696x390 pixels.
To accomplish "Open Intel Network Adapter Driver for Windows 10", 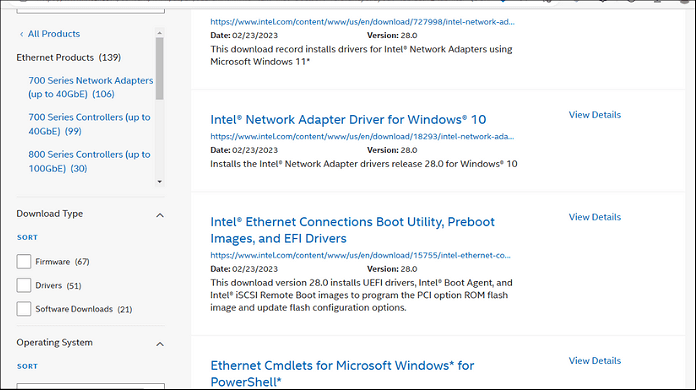I will tap(348, 119).
